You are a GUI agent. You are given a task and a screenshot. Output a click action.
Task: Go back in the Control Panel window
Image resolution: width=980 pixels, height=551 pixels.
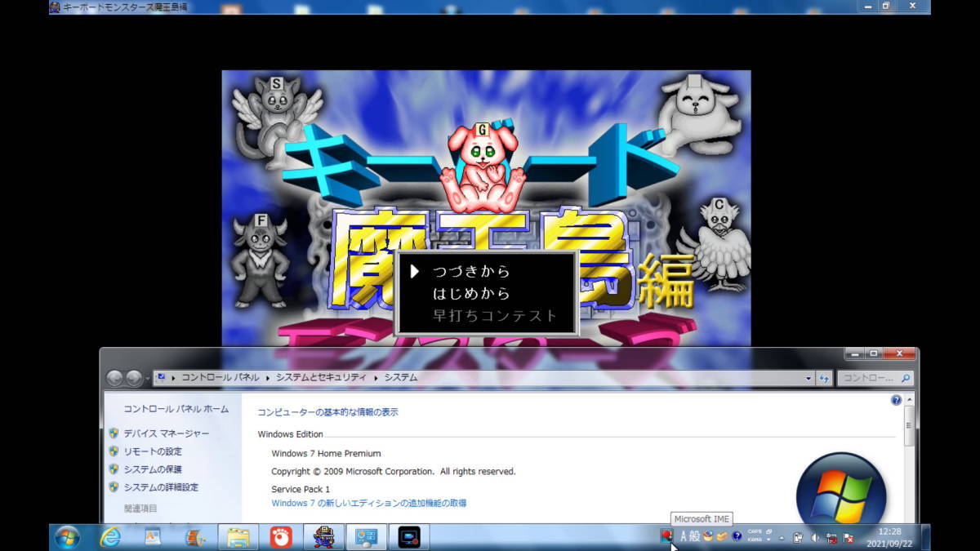pos(114,378)
